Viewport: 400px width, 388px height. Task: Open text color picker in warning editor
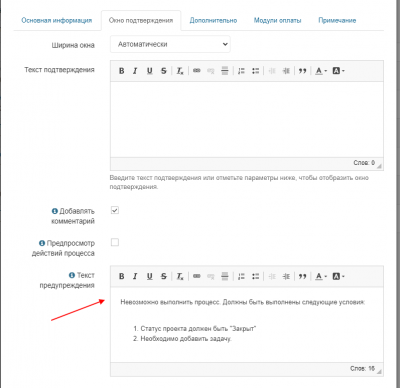(321, 276)
